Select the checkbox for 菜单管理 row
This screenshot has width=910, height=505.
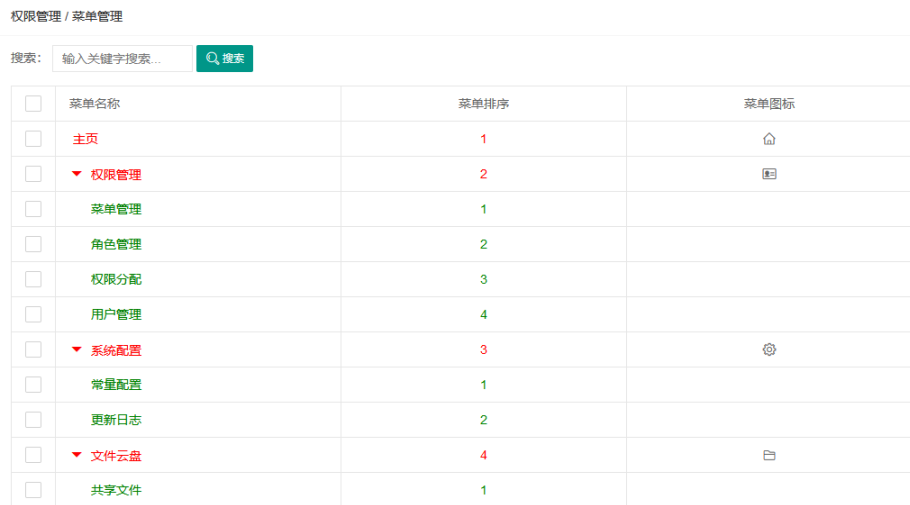click(x=33, y=209)
